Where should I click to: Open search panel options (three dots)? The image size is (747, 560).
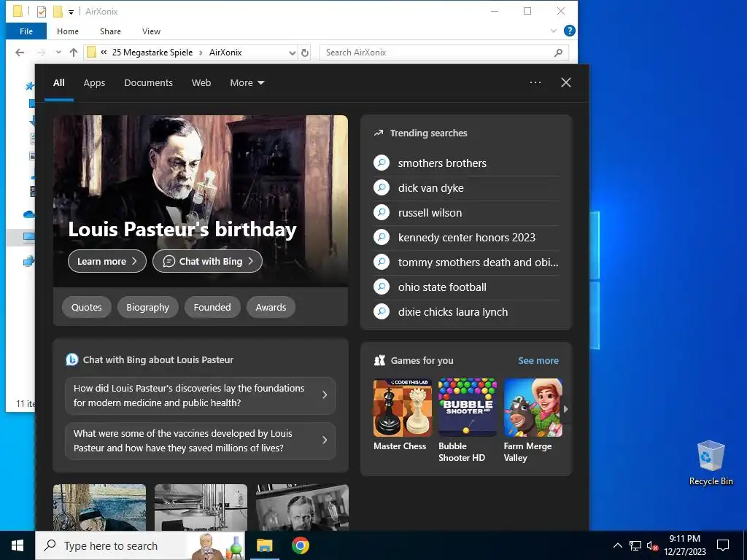[x=535, y=82]
